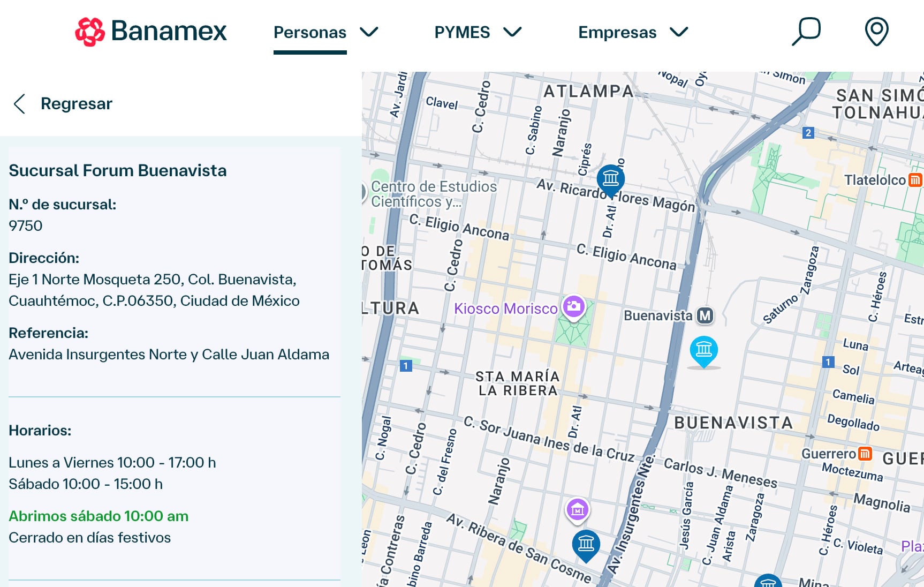924x587 pixels.
Task: Click the Tlatelolco map label
Action: point(875,180)
